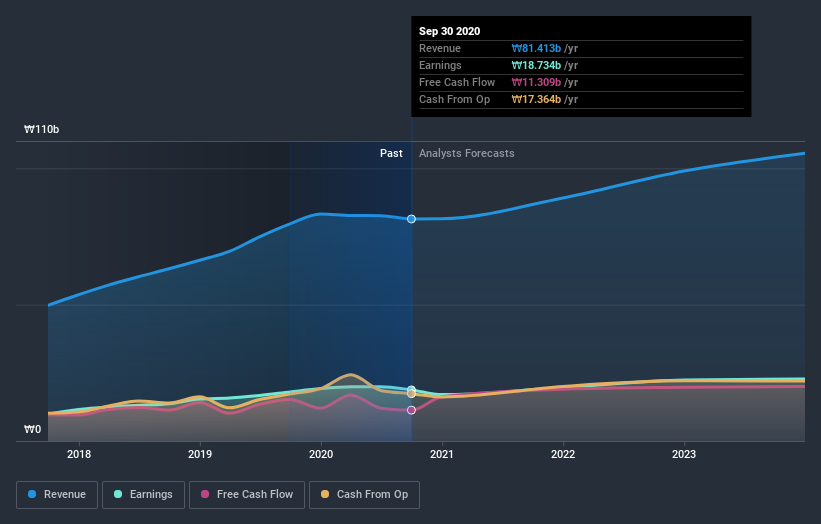This screenshot has height=524, width=821.
Task: Click the 2022 x-axis label
Action: [563, 454]
